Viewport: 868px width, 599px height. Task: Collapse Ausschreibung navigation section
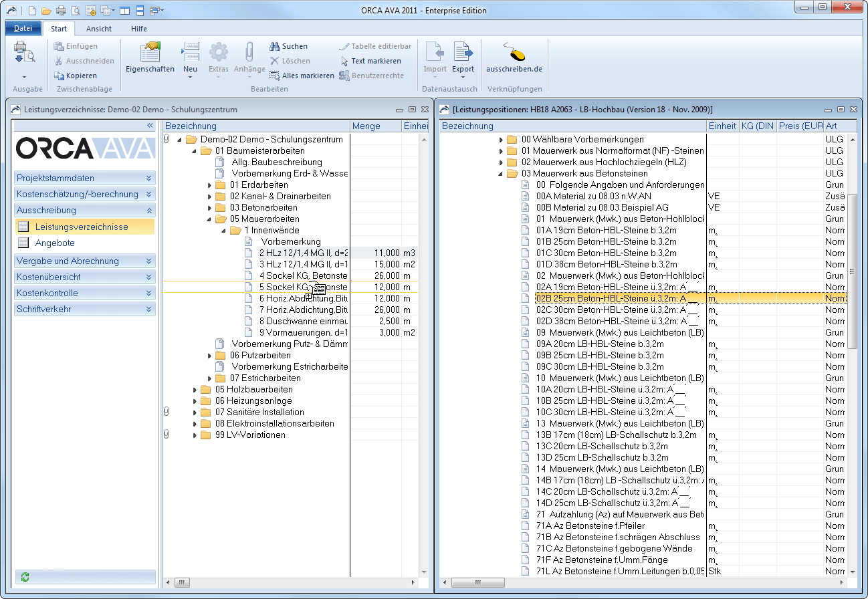[85, 210]
